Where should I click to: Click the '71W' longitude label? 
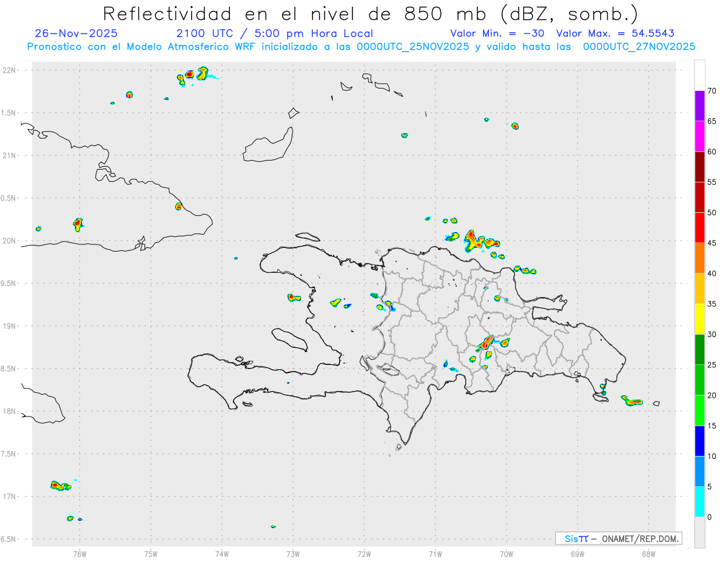tap(435, 554)
